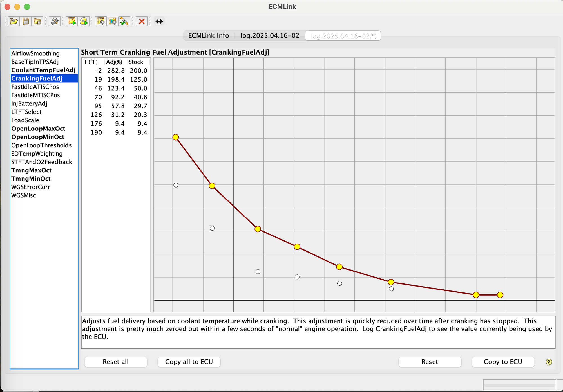This screenshot has width=563, height=392.
Task: Click the Copy all to ECU button
Action: click(x=189, y=362)
